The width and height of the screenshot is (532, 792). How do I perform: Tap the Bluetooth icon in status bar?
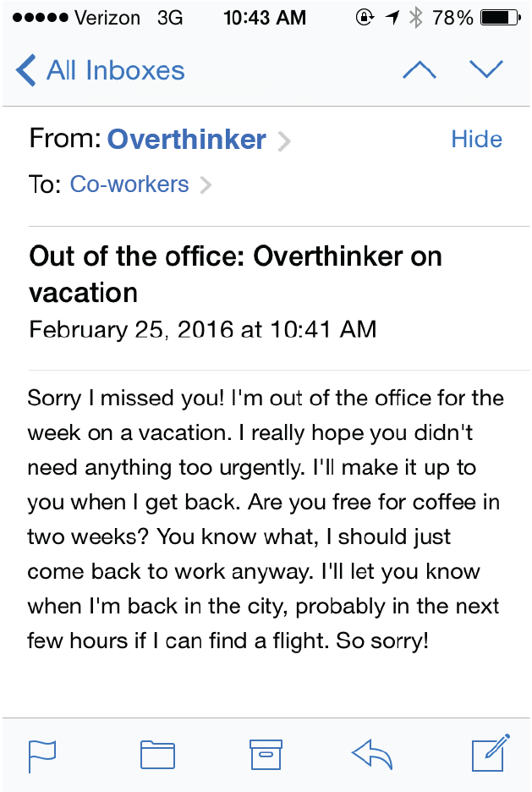(415, 18)
